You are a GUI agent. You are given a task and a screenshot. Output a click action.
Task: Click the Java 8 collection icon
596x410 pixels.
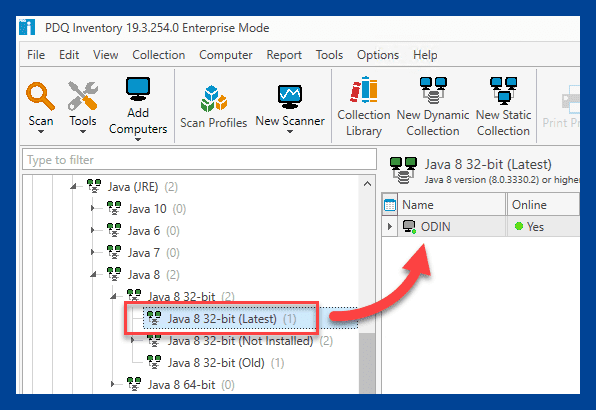114,274
